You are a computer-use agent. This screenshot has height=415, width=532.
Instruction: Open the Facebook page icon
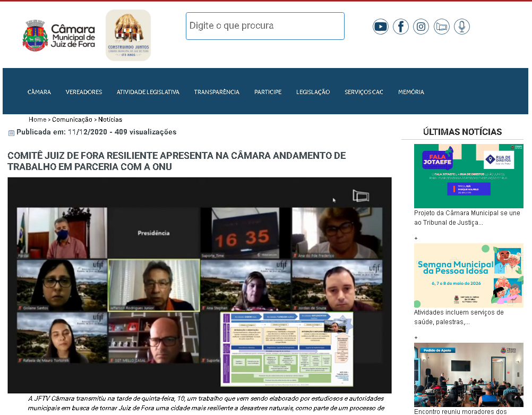(401, 27)
